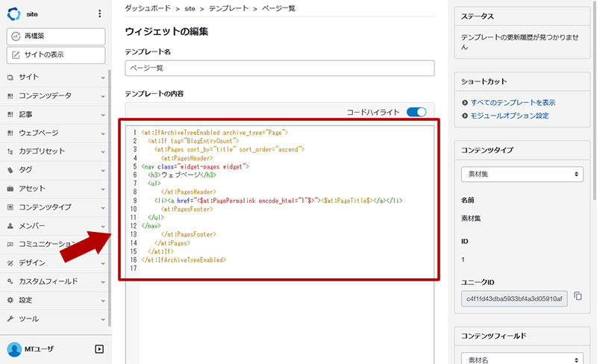The width and height of the screenshot is (597, 364).
Task: Click the アセット briefcase icon
Action: tap(10, 189)
